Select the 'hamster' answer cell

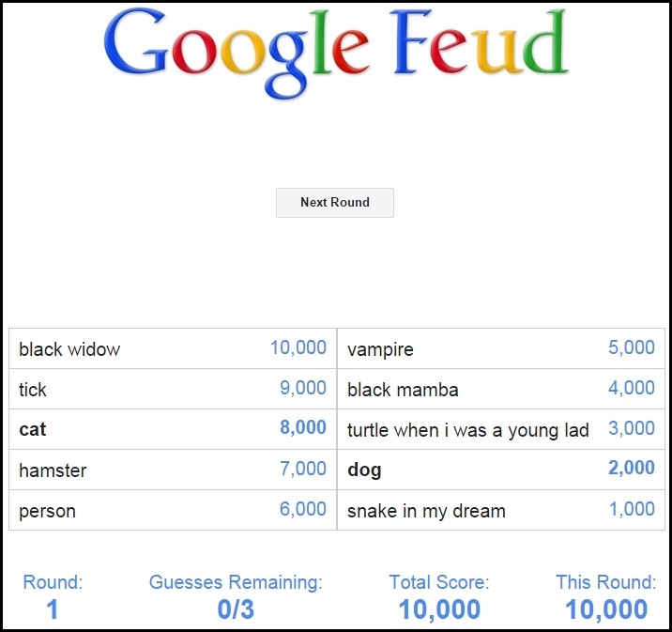click(x=173, y=470)
